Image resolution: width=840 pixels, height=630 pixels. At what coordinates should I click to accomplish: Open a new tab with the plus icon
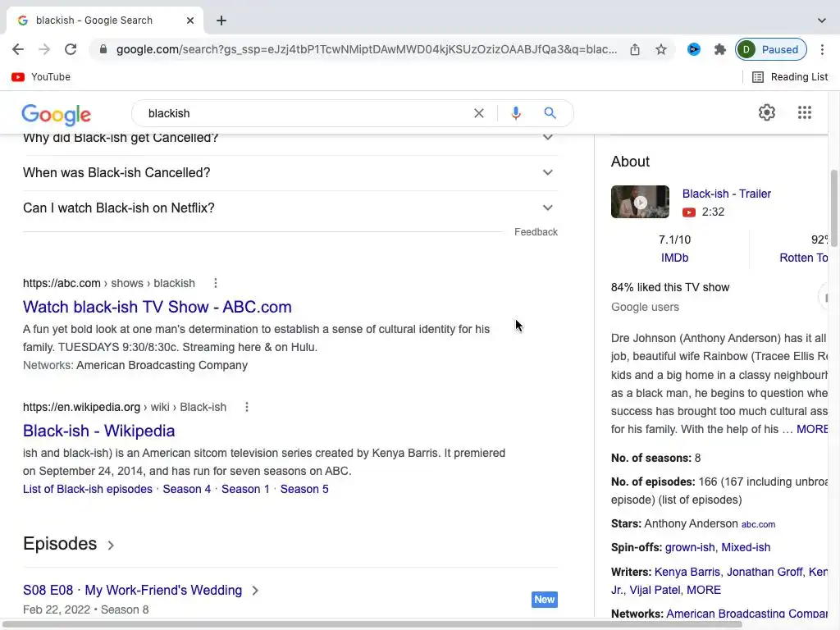tap(221, 21)
